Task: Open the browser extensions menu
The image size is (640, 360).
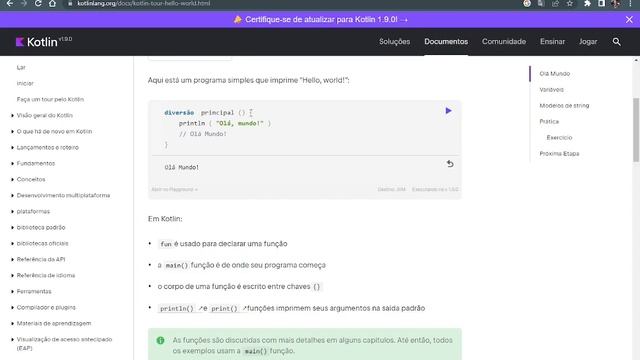Action: tap(587, 3)
